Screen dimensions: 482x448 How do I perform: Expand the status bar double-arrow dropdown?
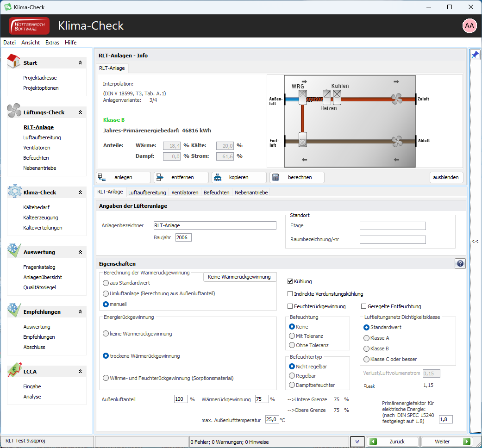pos(357,442)
